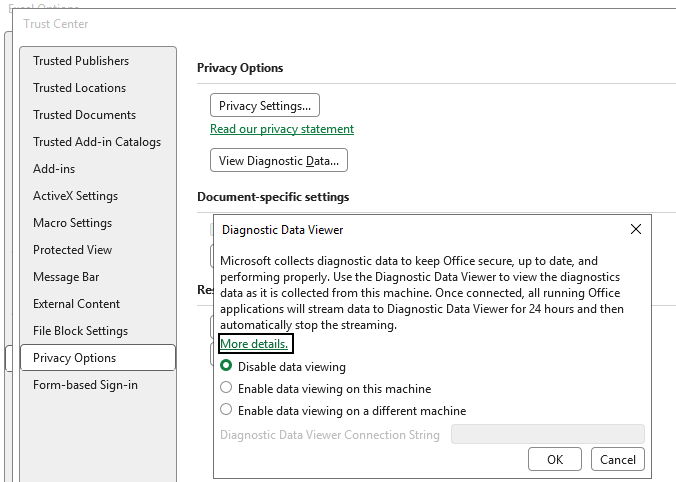Choose Enable data viewing on different machine
Screen dimensions: 676x482
click(x=227, y=411)
